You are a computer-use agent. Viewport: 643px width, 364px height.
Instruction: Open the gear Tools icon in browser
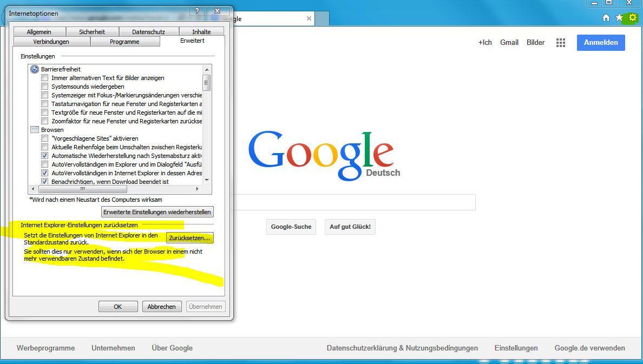(x=632, y=18)
